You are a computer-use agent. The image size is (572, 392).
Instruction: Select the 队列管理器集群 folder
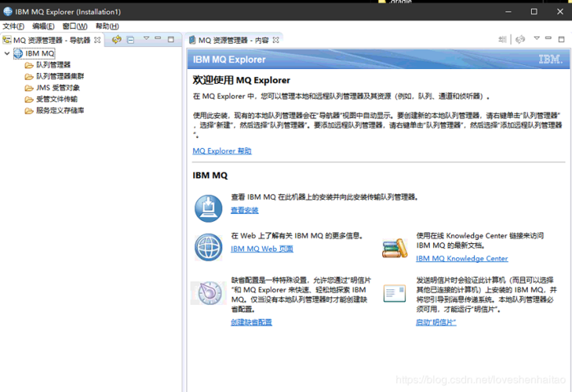coord(60,76)
